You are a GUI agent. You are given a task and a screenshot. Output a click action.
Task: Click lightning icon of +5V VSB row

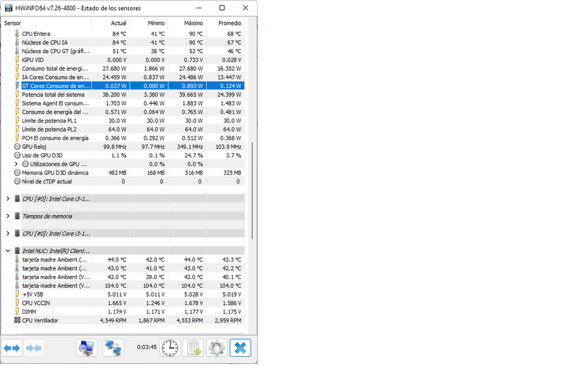pos(17,294)
